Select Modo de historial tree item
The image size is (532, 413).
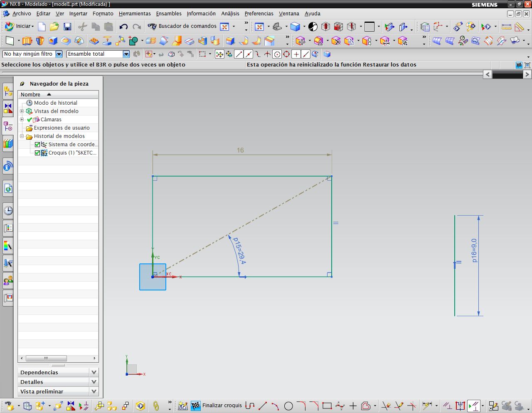click(x=56, y=103)
